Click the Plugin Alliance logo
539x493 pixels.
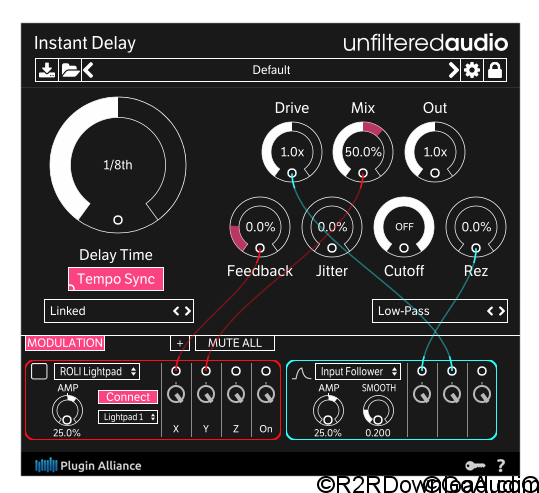[88, 465]
